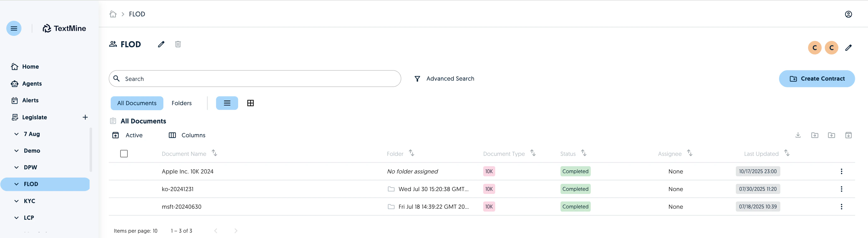Sort by Folder column arrows

411,153
